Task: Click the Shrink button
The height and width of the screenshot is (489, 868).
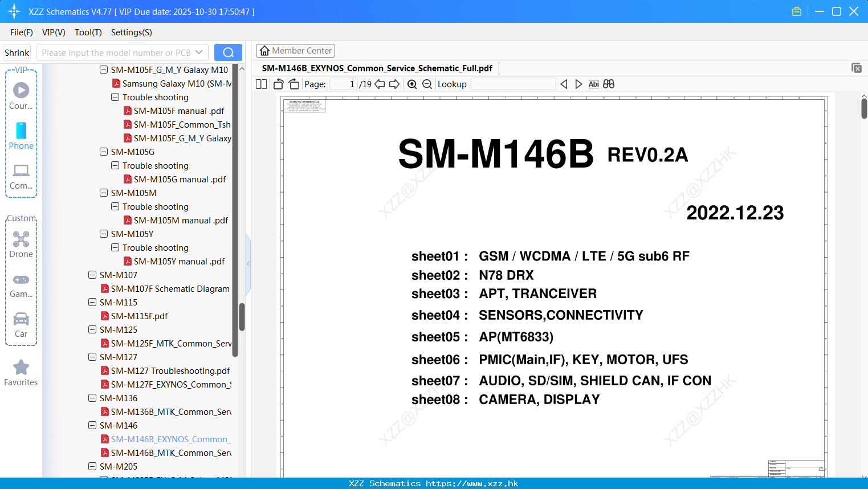Action: (17, 52)
